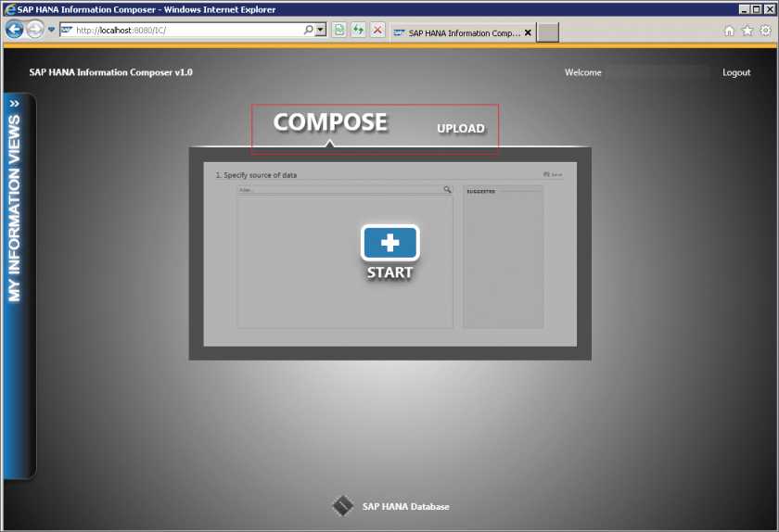Switch to the UPLOAD tab
This screenshot has width=779, height=532.
461,128
